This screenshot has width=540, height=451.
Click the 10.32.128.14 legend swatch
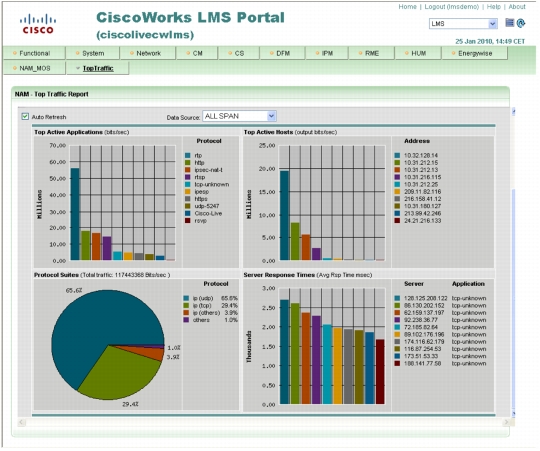(397, 155)
